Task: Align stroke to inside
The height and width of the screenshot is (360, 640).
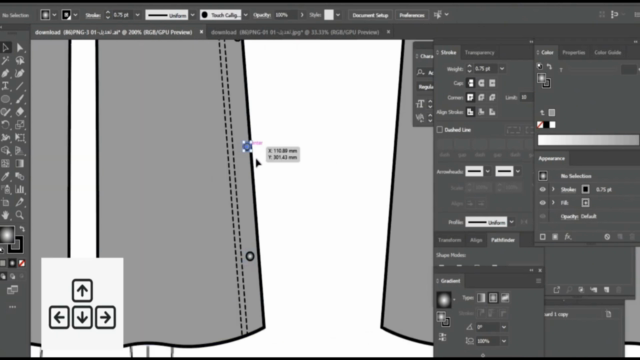Action: [482, 112]
